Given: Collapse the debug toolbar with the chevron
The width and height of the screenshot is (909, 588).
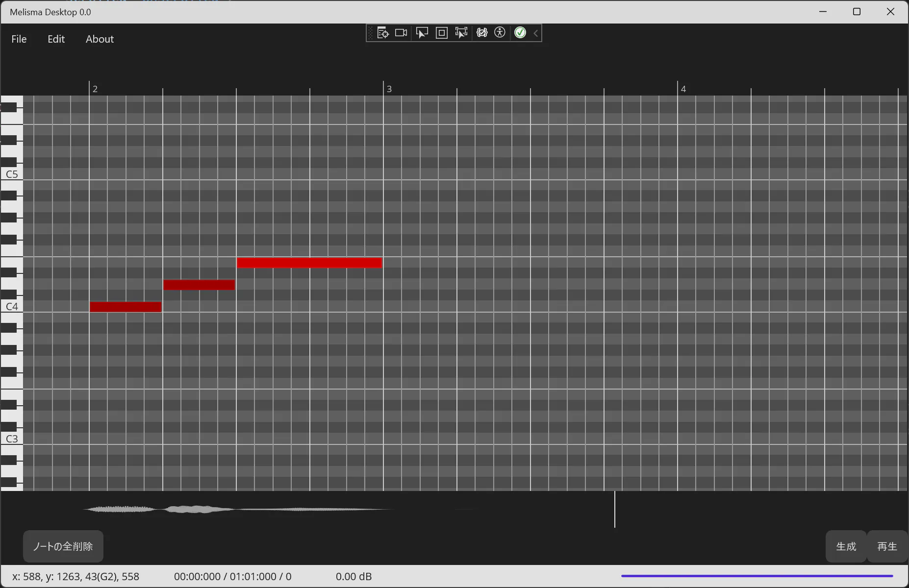Looking at the screenshot, I should (536, 33).
